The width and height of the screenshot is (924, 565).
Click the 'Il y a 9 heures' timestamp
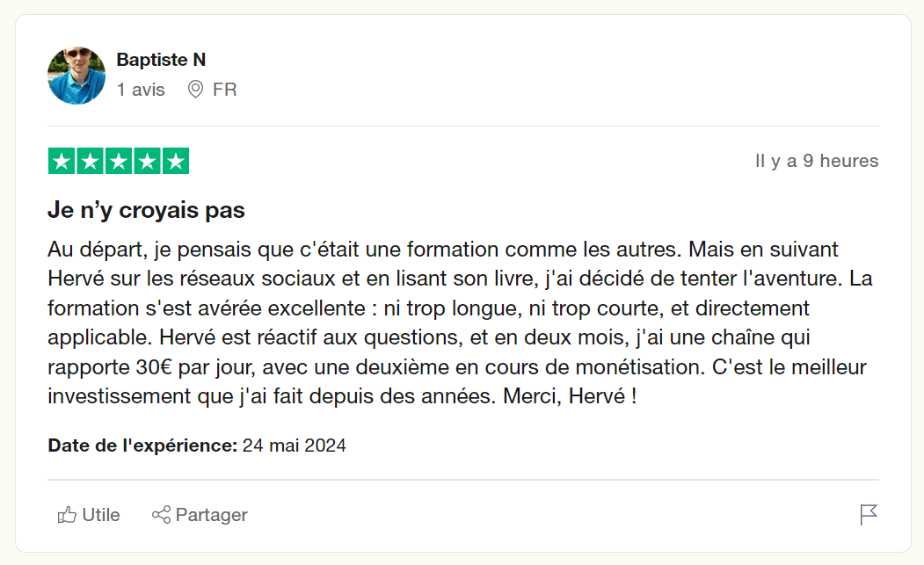point(817,161)
